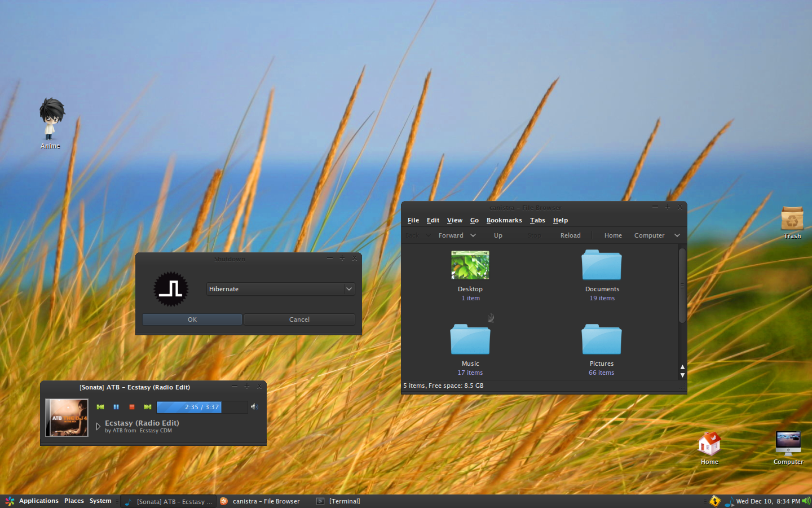Screen dimensions: 812x508
Task: Click the '66 items' label under Pictures
Action: tap(602, 373)
